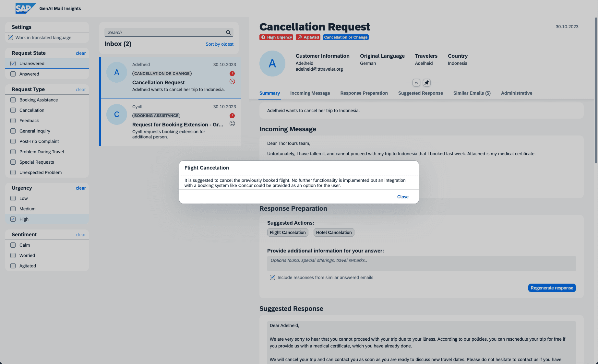Check the Low urgency filter

pos(13,198)
